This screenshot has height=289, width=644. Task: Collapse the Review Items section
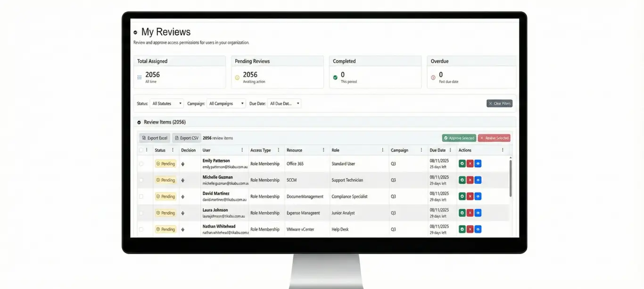coord(139,122)
